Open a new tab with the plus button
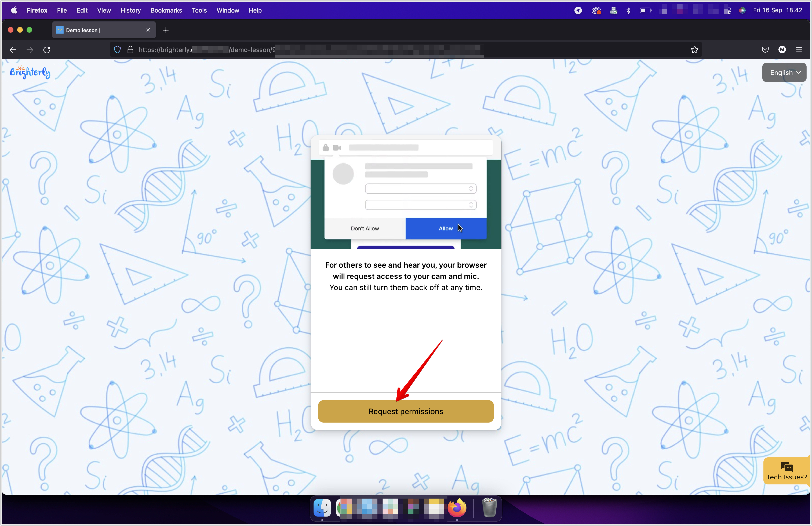 click(166, 30)
